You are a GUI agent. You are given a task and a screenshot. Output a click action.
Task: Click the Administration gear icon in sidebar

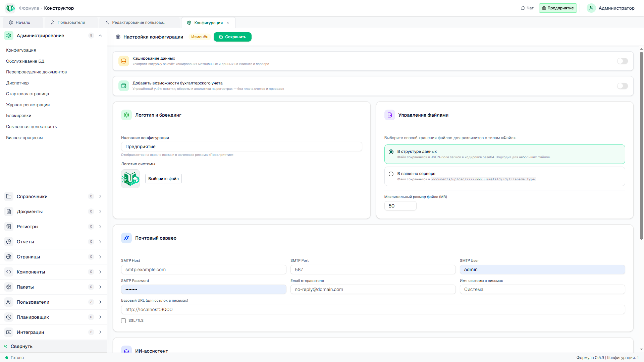pos(9,36)
